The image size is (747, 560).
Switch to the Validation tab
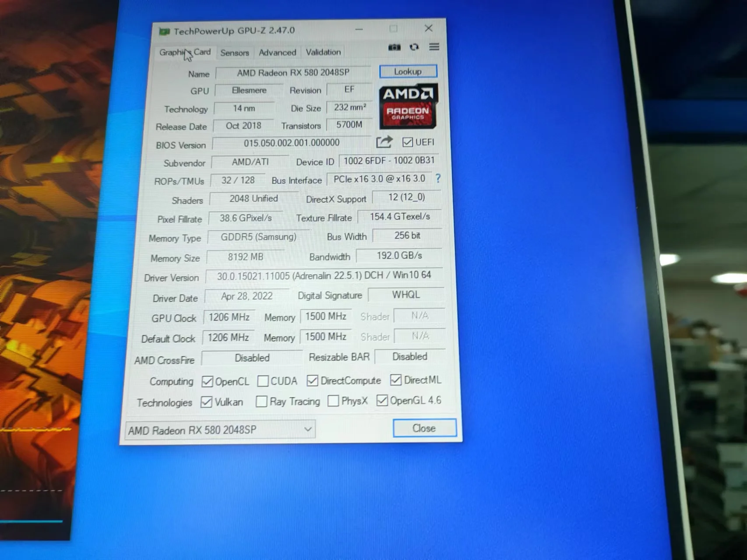click(x=323, y=52)
